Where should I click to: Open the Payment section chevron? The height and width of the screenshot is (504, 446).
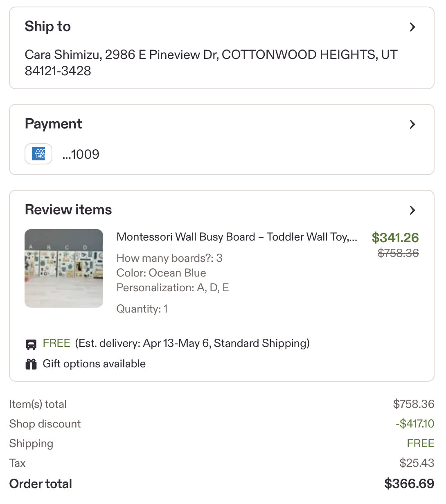pos(412,124)
